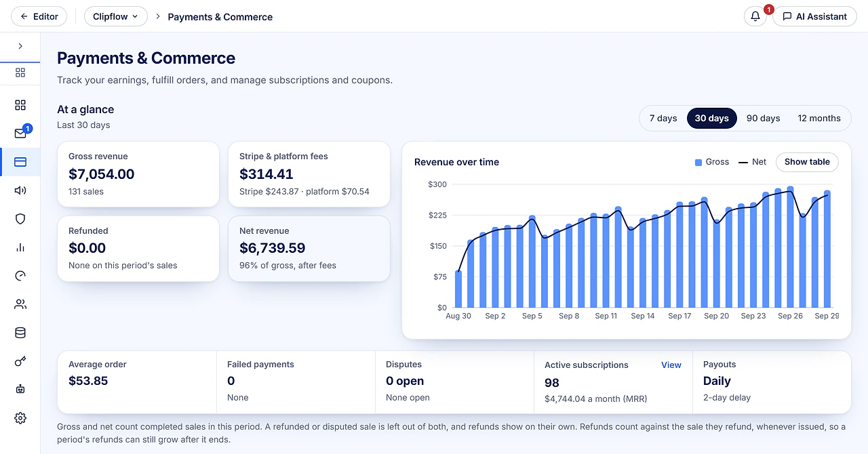Click the Average order $53.85 value
Image resolution: width=868 pixels, height=454 pixels.
tap(88, 381)
